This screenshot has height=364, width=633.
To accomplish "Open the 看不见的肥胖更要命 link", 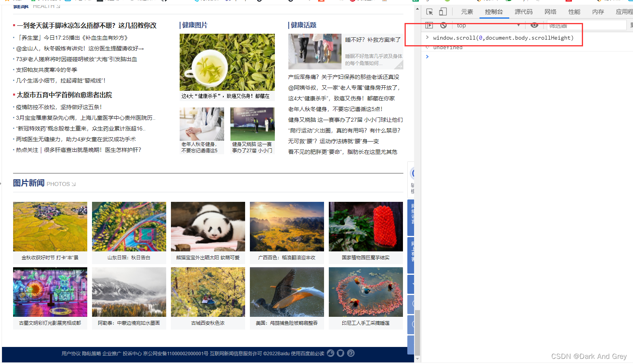I will pos(343,152).
